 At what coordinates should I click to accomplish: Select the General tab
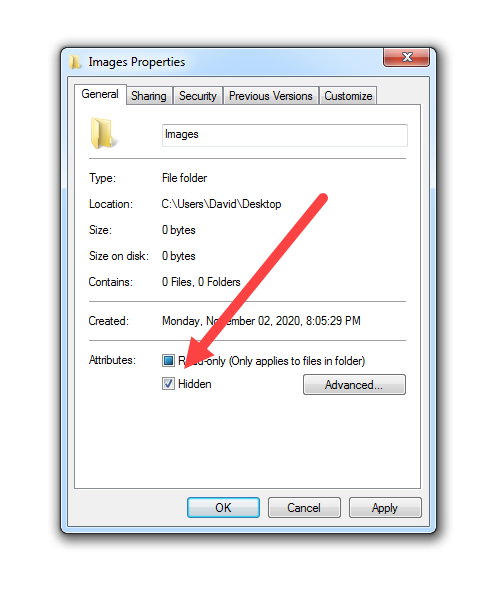point(100,94)
